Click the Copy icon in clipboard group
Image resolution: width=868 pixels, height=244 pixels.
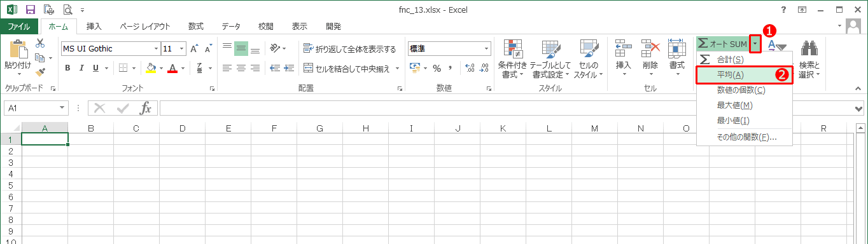coord(40,58)
